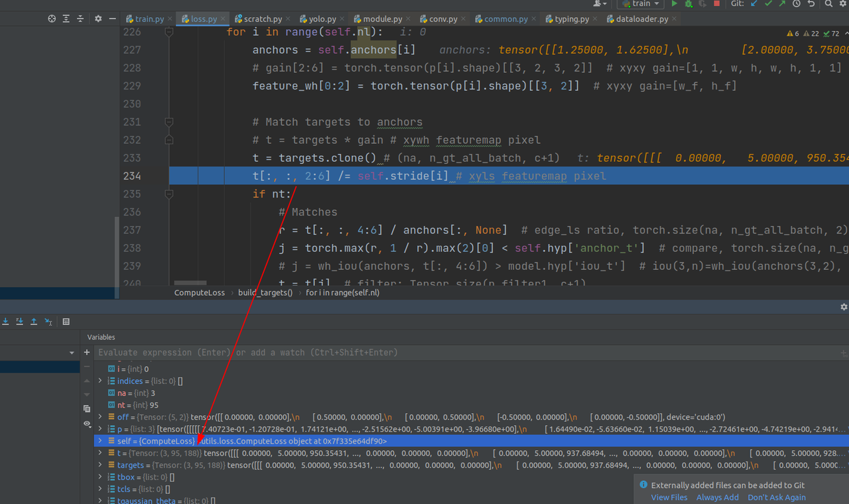The height and width of the screenshot is (504, 849).
Task: Collapse the for loop fold marker at line 226
Action: click(169, 32)
